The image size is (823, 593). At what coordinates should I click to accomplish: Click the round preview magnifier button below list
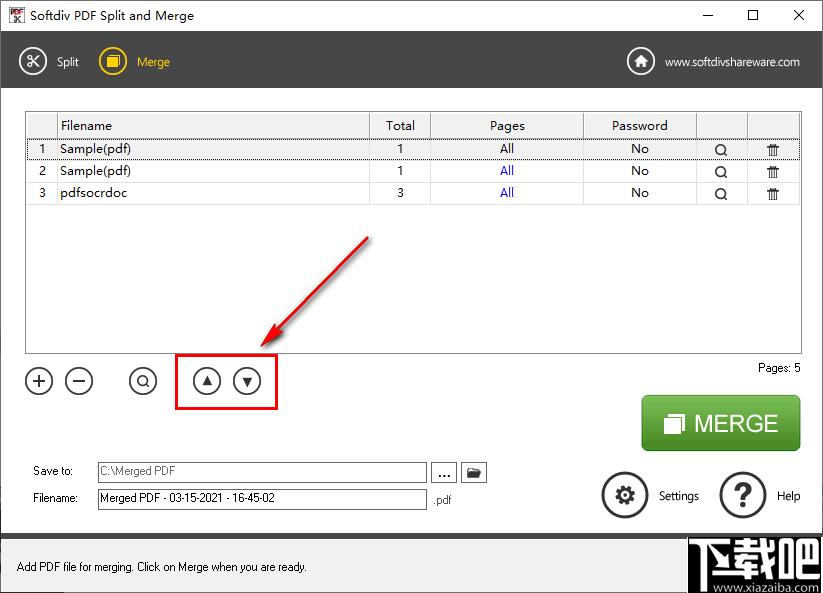pyautogui.click(x=143, y=381)
